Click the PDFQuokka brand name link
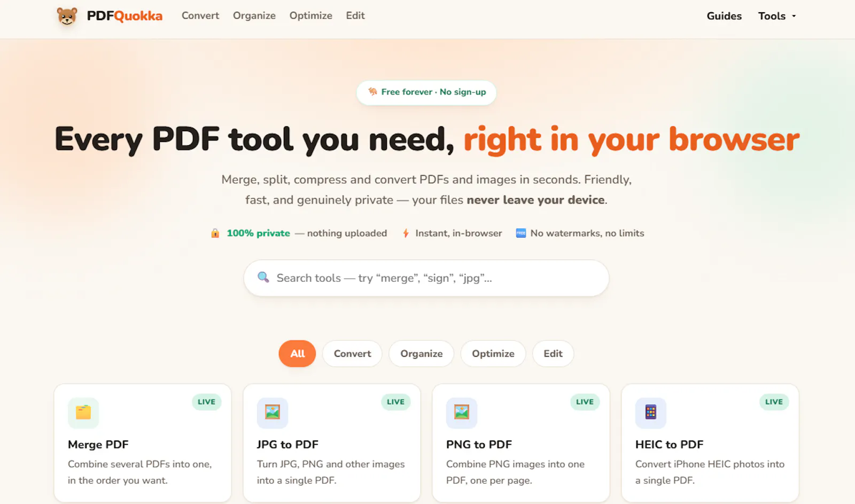The height and width of the screenshot is (504, 855). point(125,16)
